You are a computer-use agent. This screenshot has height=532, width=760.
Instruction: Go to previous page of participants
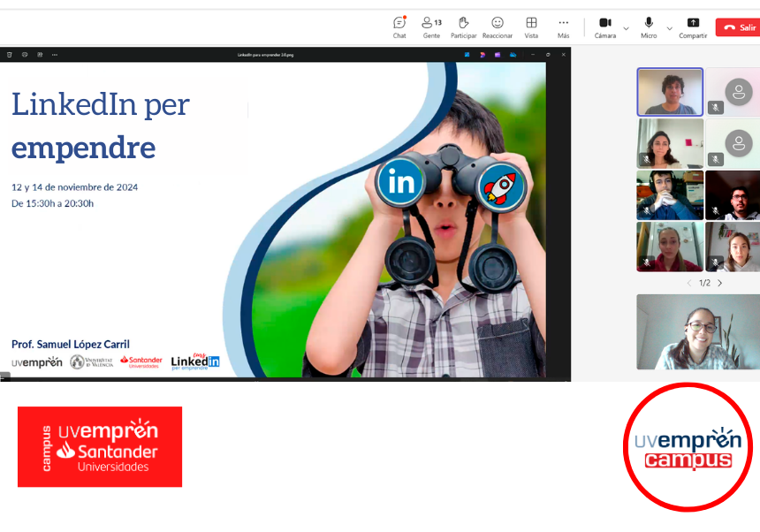689,283
